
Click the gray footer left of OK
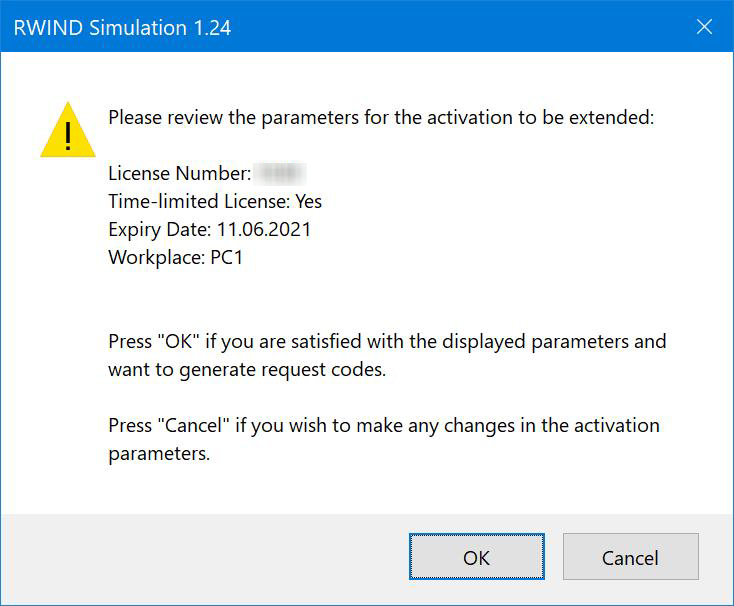200,558
